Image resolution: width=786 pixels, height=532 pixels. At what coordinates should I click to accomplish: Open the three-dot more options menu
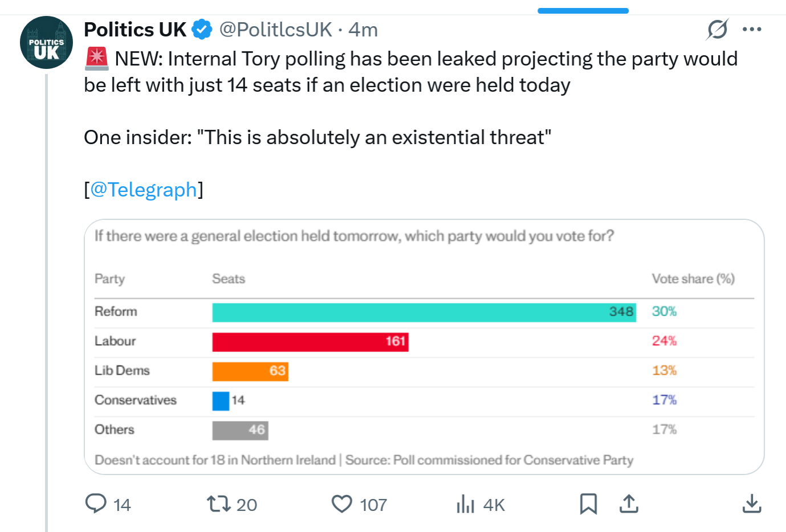point(752,29)
